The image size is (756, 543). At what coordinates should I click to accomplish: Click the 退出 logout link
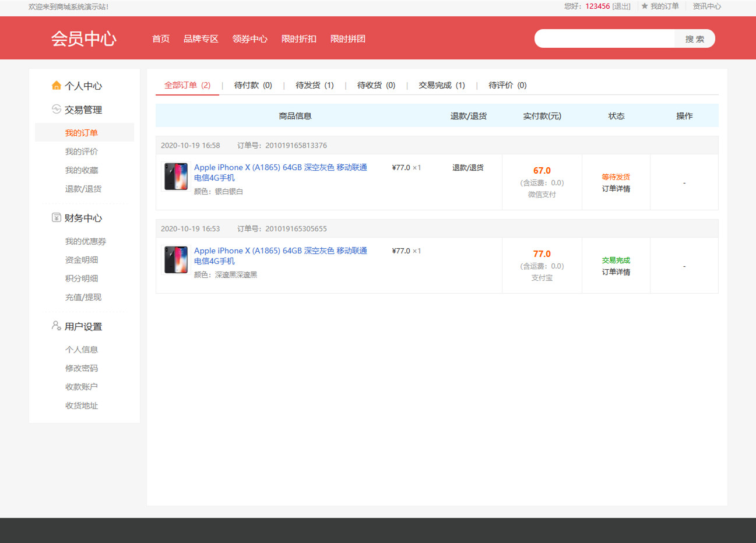pyautogui.click(x=621, y=6)
